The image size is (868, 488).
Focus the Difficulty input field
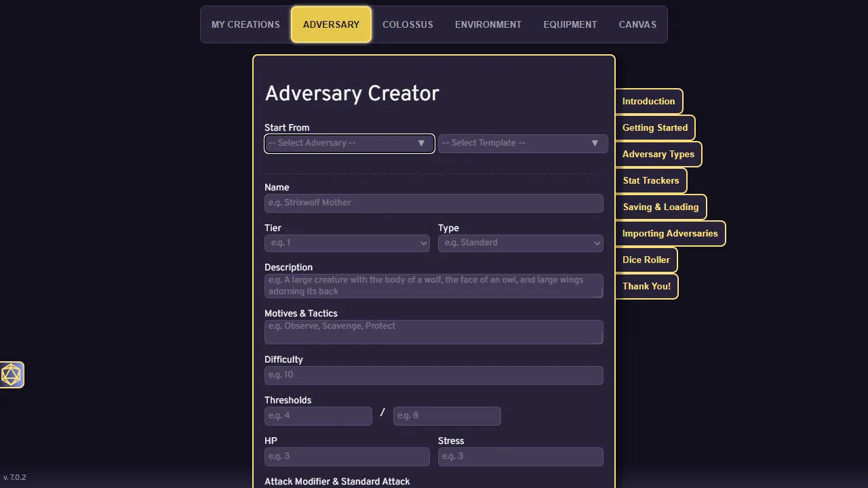pos(433,375)
